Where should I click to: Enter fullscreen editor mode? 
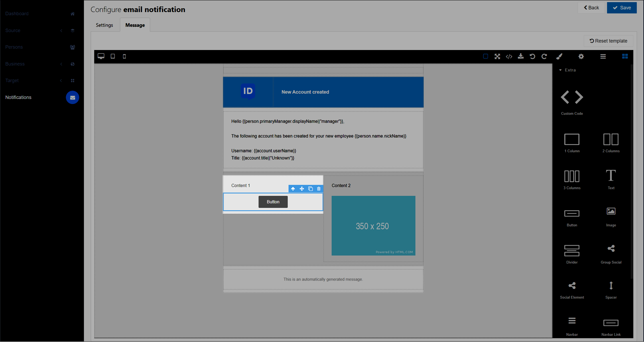coord(497,56)
